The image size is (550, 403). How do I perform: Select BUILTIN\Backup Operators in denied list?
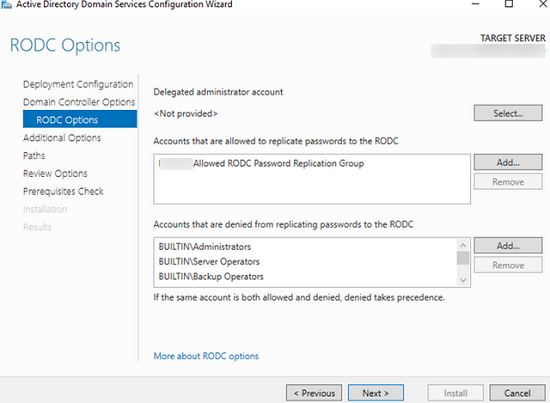coord(211,277)
